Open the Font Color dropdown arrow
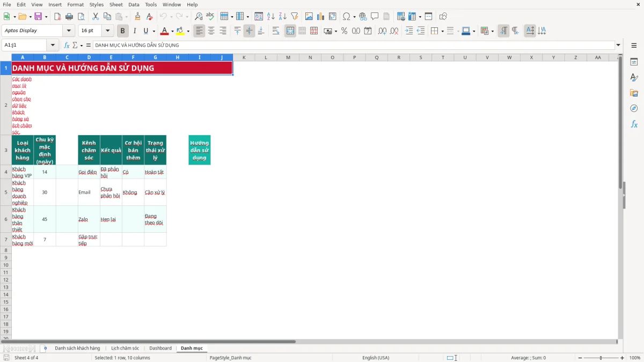644x362 pixels. click(x=172, y=31)
